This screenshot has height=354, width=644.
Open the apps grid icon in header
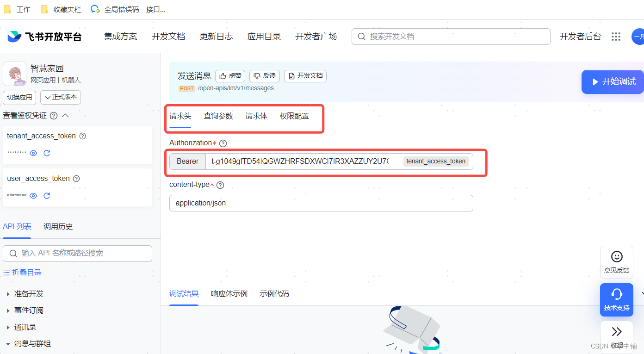click(616, 37)
